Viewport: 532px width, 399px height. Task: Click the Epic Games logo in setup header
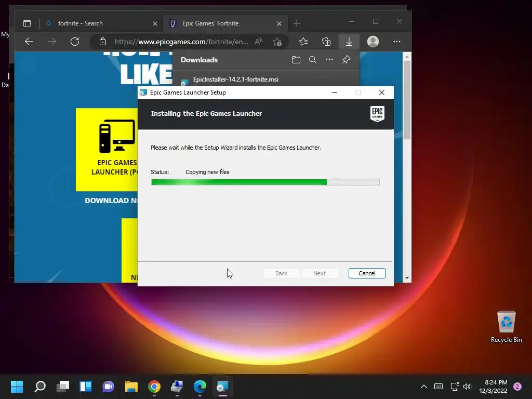[377, 114]
